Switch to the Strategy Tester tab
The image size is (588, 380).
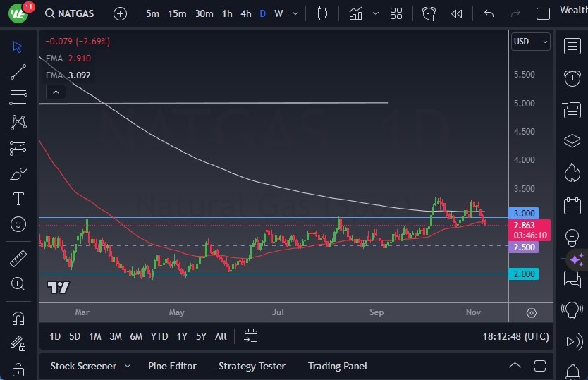252,366
